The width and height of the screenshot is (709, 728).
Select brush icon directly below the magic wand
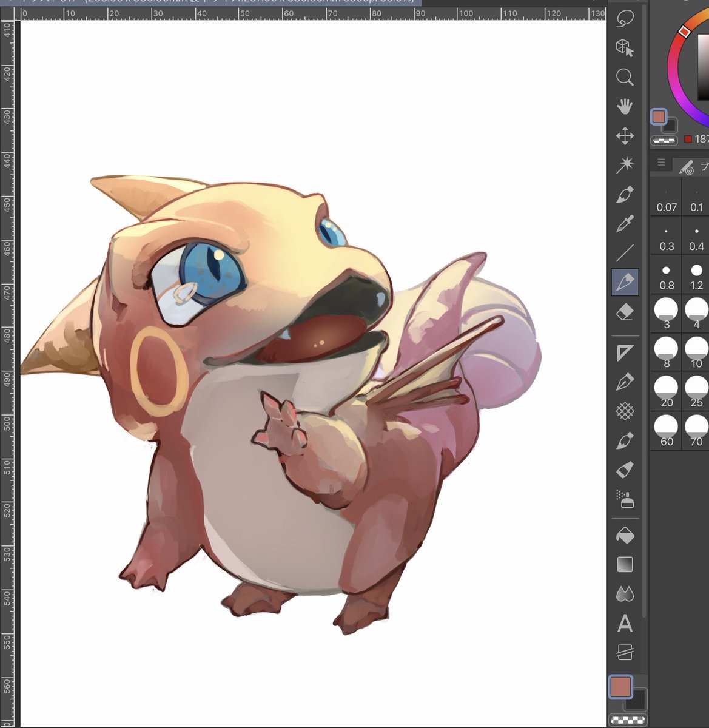625,195
